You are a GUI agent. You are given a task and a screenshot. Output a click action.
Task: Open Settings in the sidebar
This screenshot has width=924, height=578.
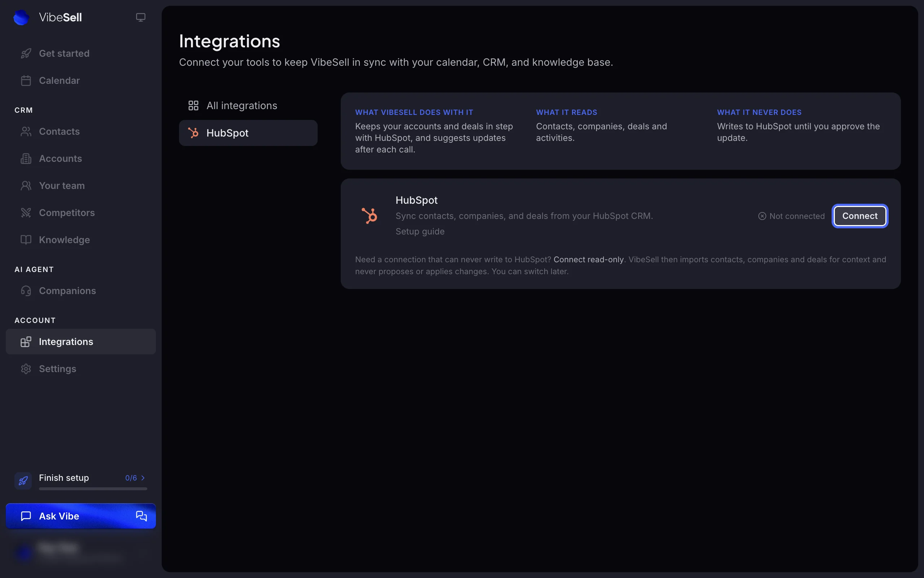pos(80,369)
